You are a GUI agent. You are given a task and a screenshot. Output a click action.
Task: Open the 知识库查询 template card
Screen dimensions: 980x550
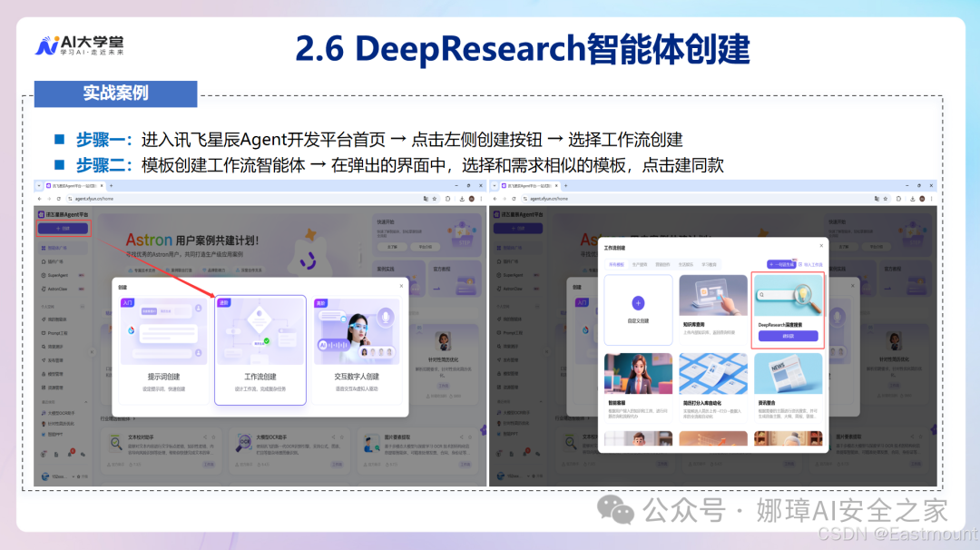coord(713,310)
